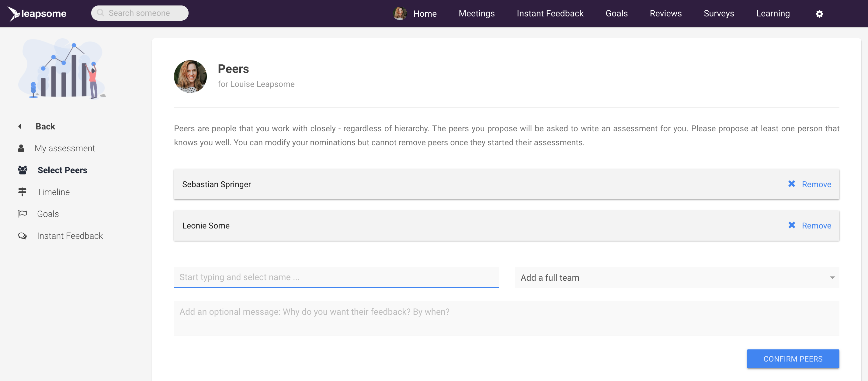The height and width of the screenshot is (381, 868).
Task: Click the Peers heading
Action: [233, 69]
